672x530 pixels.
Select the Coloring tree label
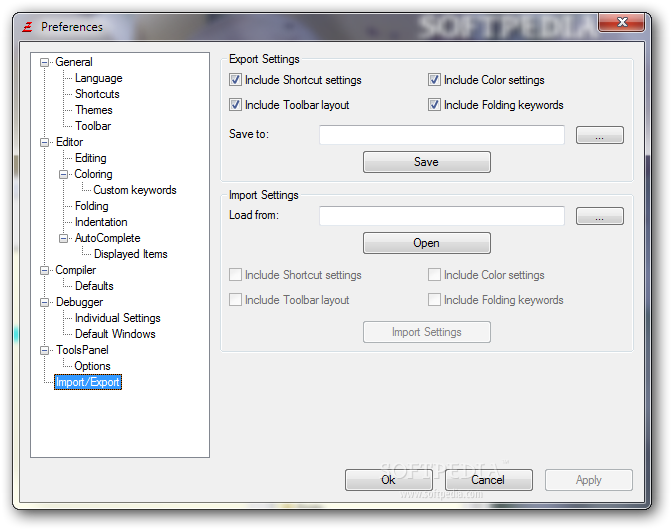93,174
